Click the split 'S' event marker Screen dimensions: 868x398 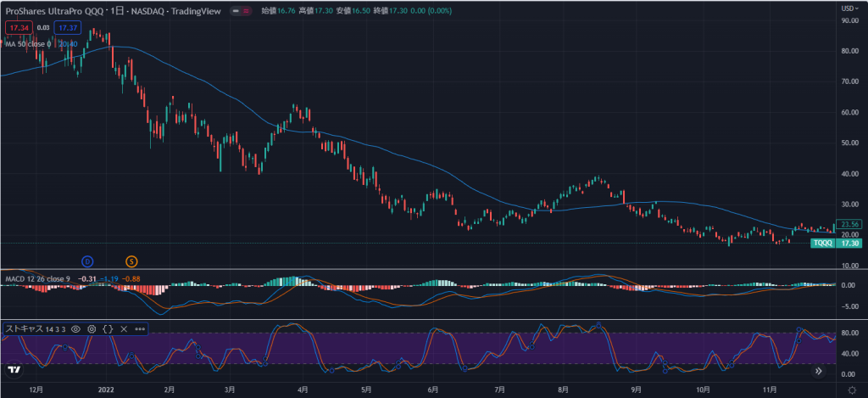131,261
